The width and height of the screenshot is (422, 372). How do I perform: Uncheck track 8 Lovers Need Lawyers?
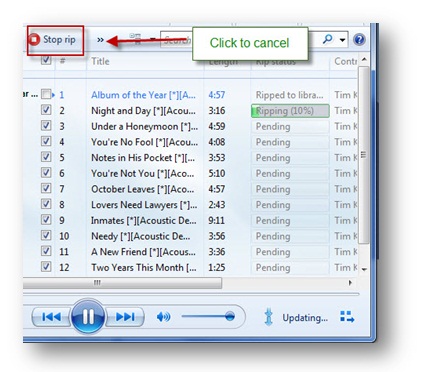point(46,204)
